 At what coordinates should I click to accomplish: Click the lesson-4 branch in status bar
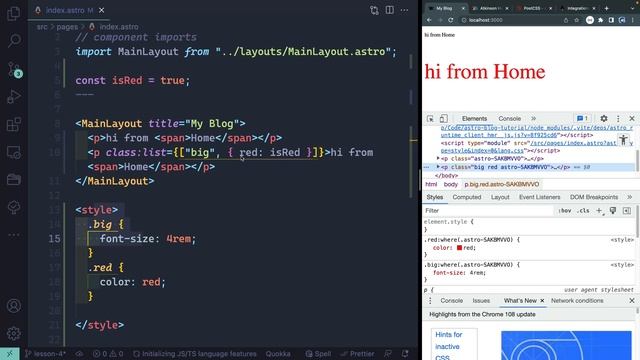pos(45,353)
